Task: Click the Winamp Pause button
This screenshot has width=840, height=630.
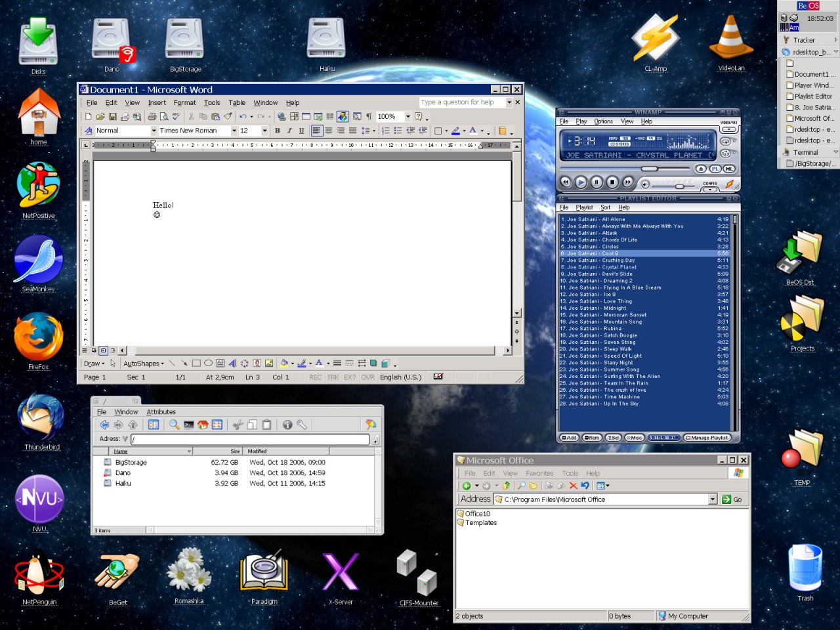Action: click(597, 182)
